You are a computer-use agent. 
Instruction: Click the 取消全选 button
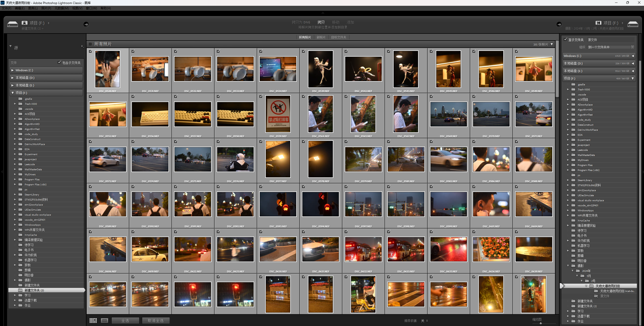[x=156, y=320]
